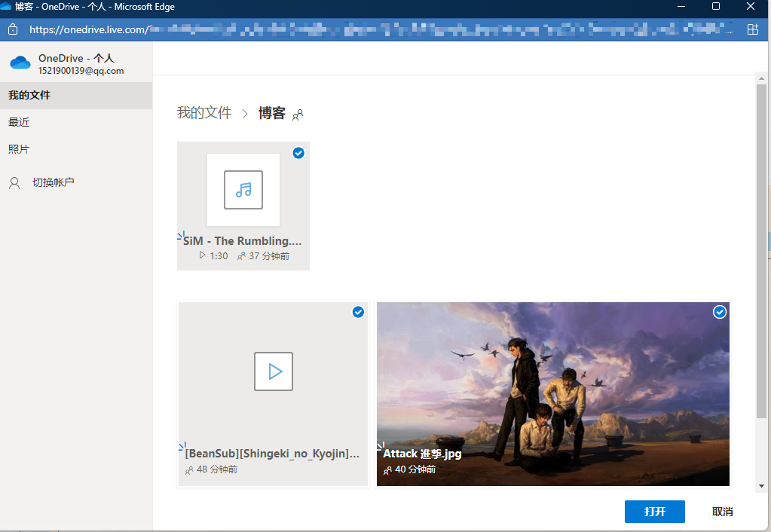Click the shared people icon beside 博客
Image resolution: width=771 pixels, height=532 pixels.
click(x=298, y=115)
